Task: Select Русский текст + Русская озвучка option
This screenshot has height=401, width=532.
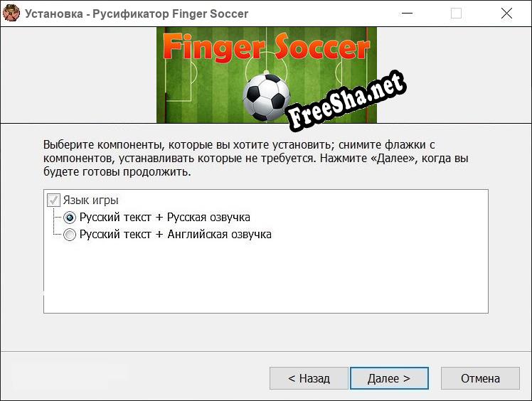Action: point(70,218)
